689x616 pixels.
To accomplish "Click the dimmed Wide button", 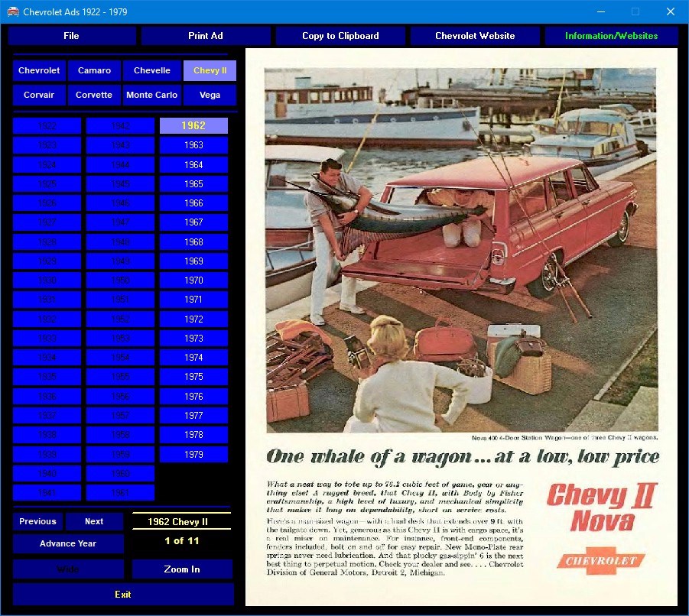I will click(68, 569).
